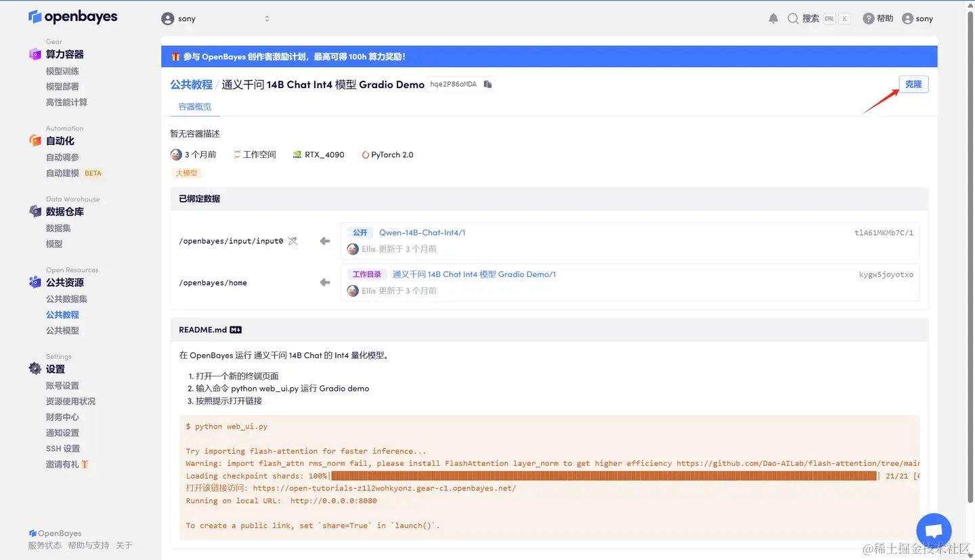Open 模型部署 in the sidebar

click(x=62, y=87)
